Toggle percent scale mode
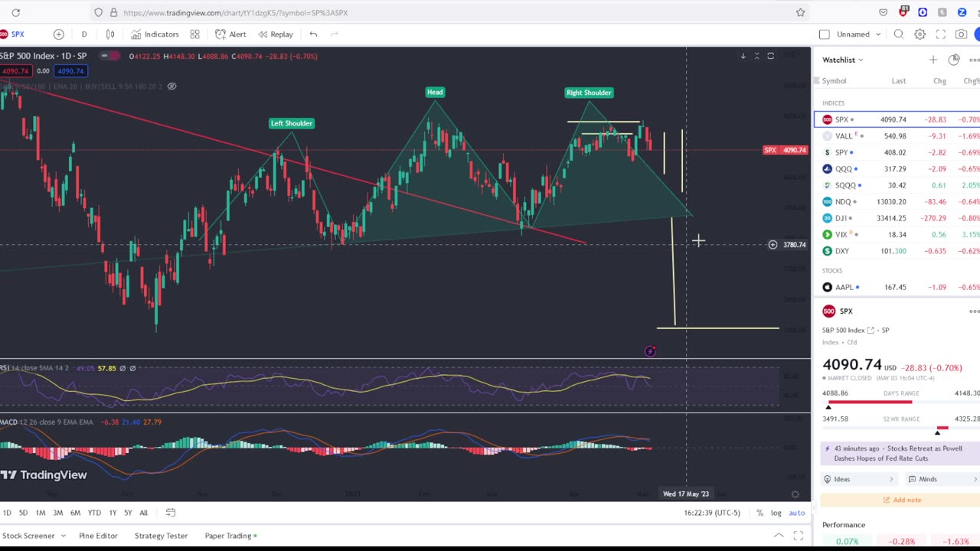The image size is (980, 551). [759, 513]
